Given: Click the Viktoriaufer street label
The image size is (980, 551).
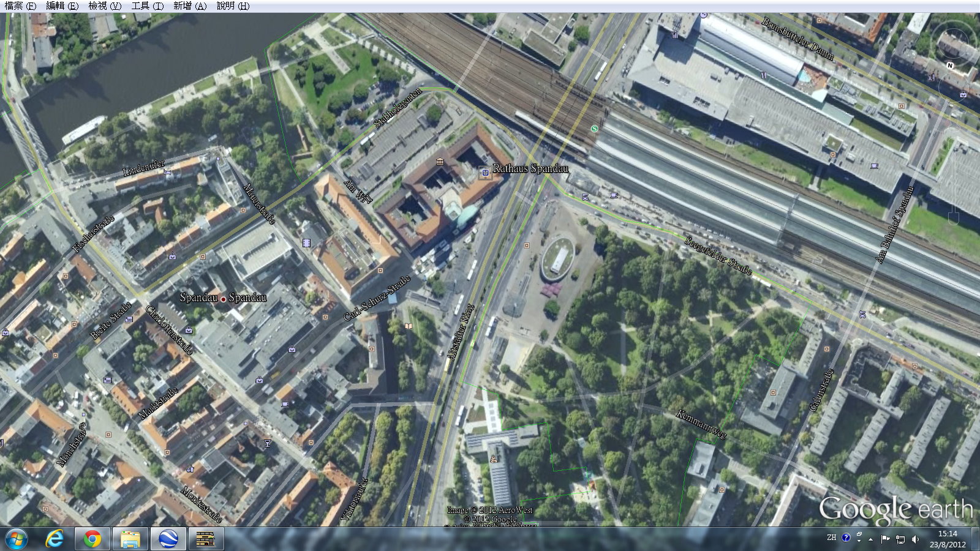Looking at the screenshot, I should click(x=355, y=500).
